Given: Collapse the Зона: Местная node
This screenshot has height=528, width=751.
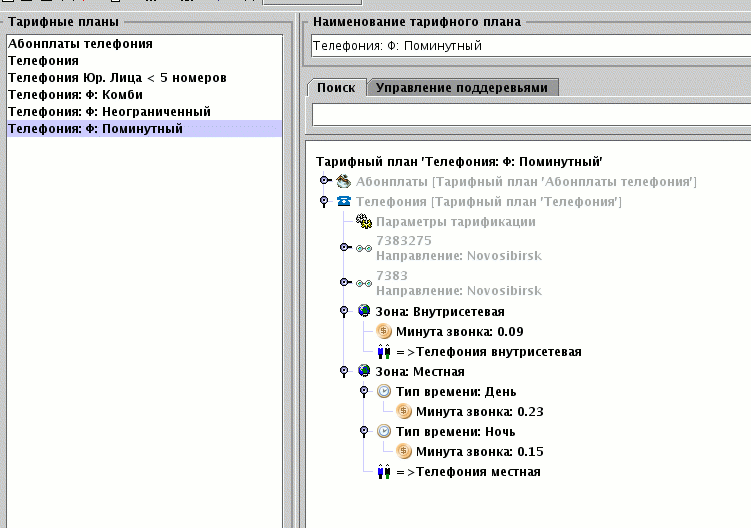Looking at the screenshot, I should [344, 372].
